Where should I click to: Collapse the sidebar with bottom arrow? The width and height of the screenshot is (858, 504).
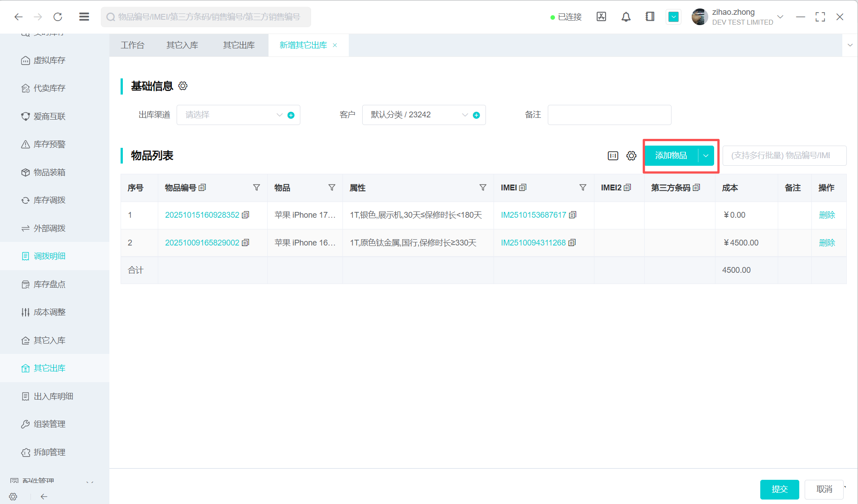[44, 496]
